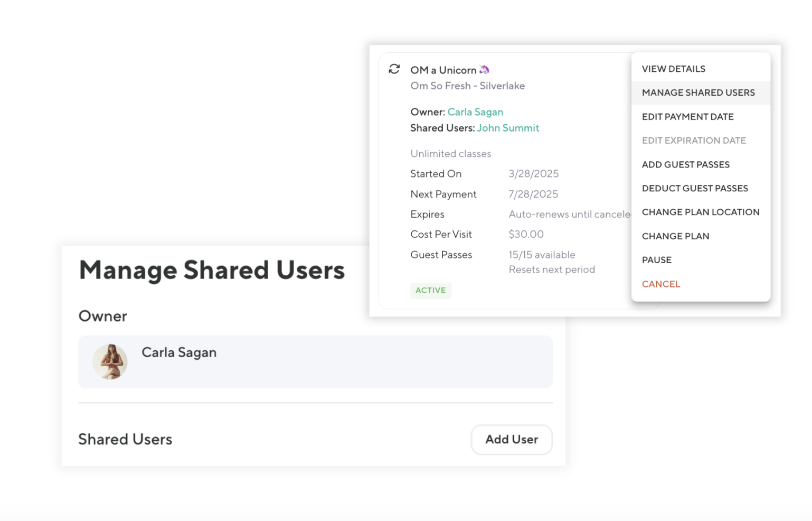Click Carla Sagan name in Owner row

(x=179, y=352)
